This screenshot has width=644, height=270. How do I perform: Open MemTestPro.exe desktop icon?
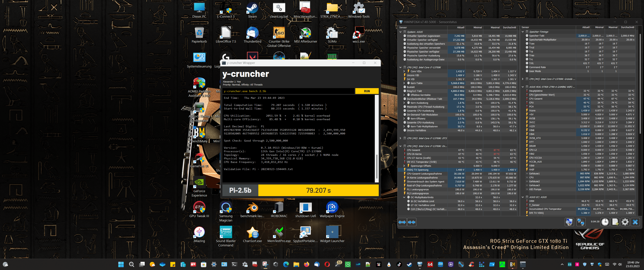pos(279,234)
